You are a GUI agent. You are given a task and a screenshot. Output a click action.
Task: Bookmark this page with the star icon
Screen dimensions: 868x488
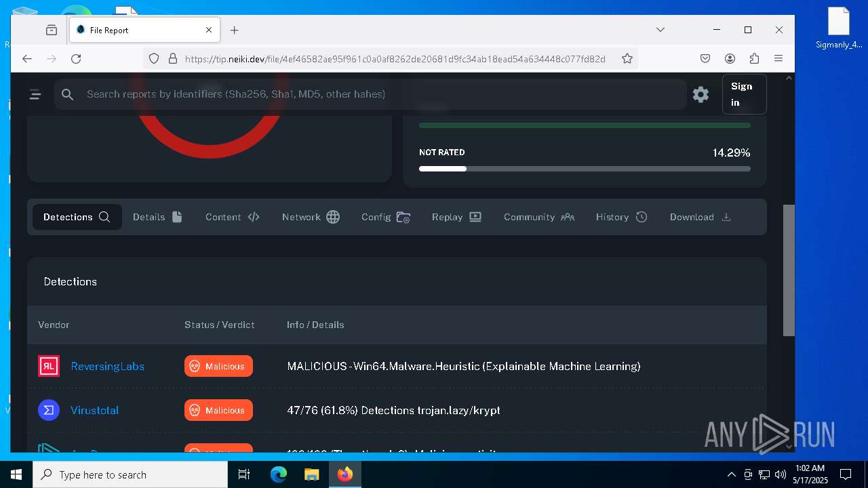pyautogui.click(x=627, y=59)
